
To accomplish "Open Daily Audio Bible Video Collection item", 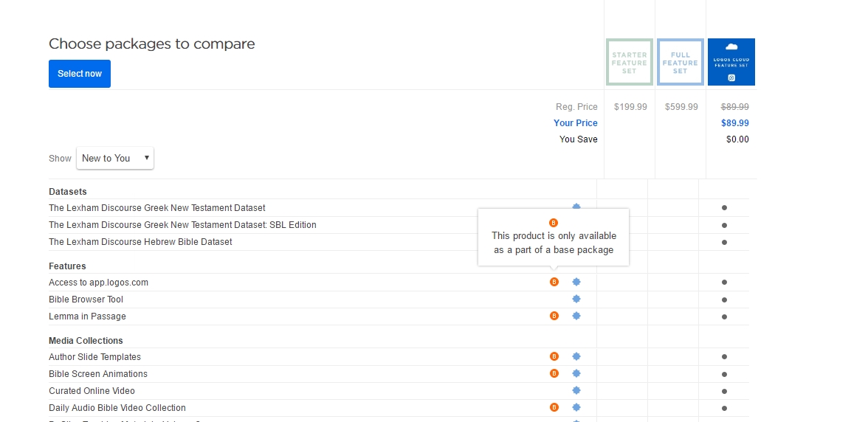I will pos(117,408).
